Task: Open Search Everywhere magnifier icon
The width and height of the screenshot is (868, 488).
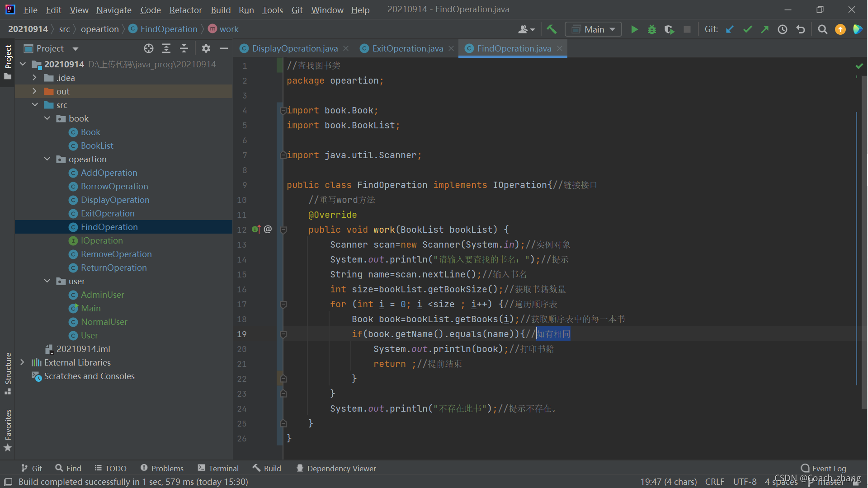Action: click(x=823, y=29)
